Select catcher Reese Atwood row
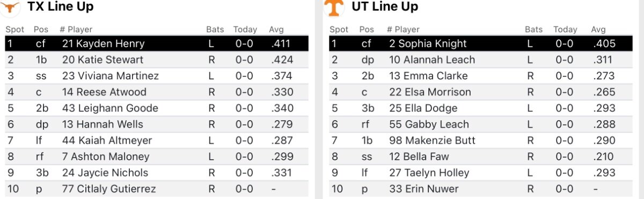Screen dimensions: 644x199 point(157,92)
